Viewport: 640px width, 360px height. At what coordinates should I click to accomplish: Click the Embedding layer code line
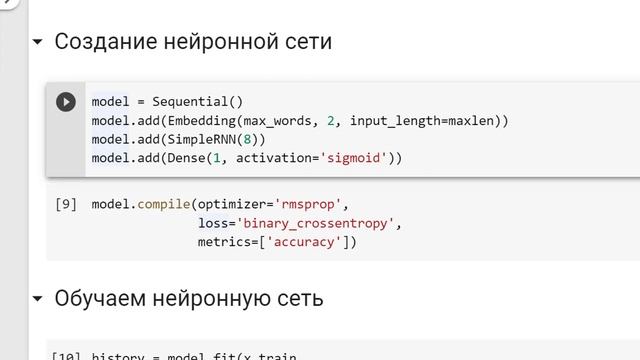300,121
